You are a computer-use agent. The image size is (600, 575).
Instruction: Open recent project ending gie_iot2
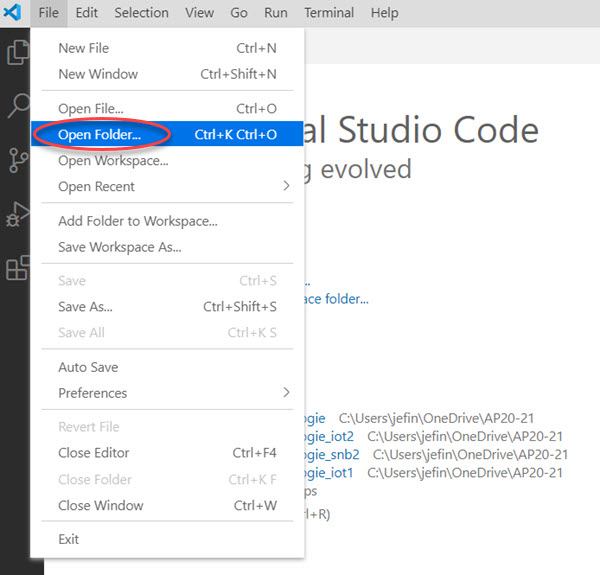click(329, 437)
